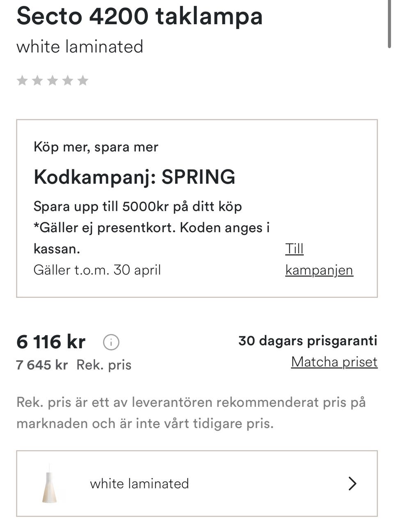Screen dimensions: 394x532
Task: Click the 6 116 kr price
Action: 51,342
